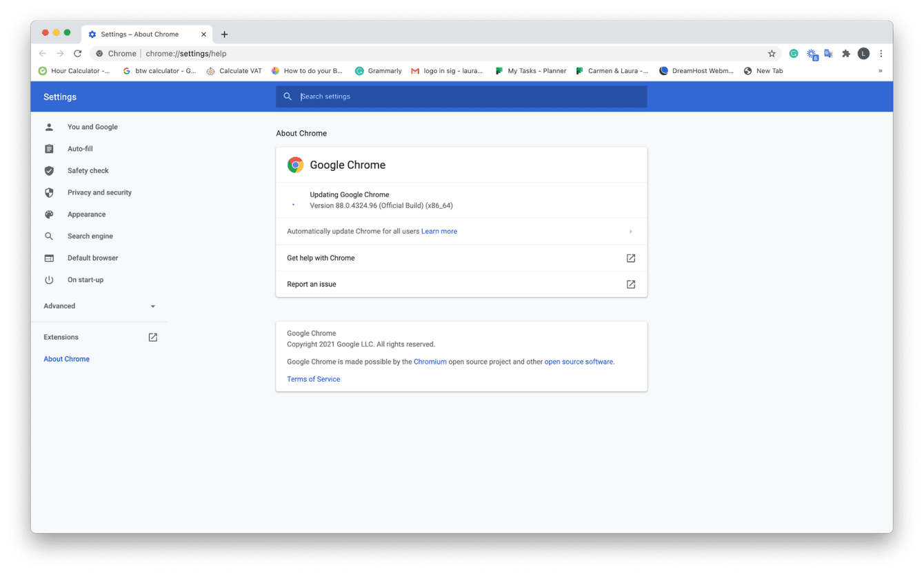Open the Safety check section via its shield icon
The width and height of the screenshot is (924, 574).
coord(48,170)
